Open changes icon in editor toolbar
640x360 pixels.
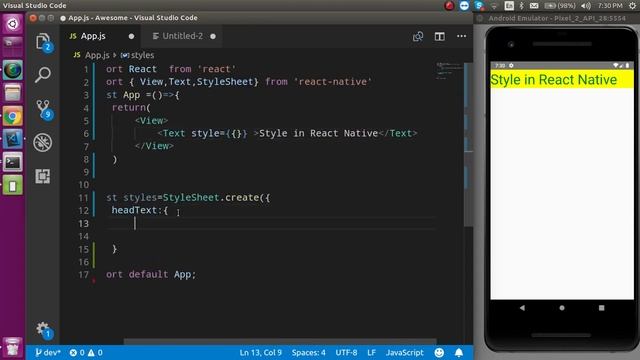(418, 36)
